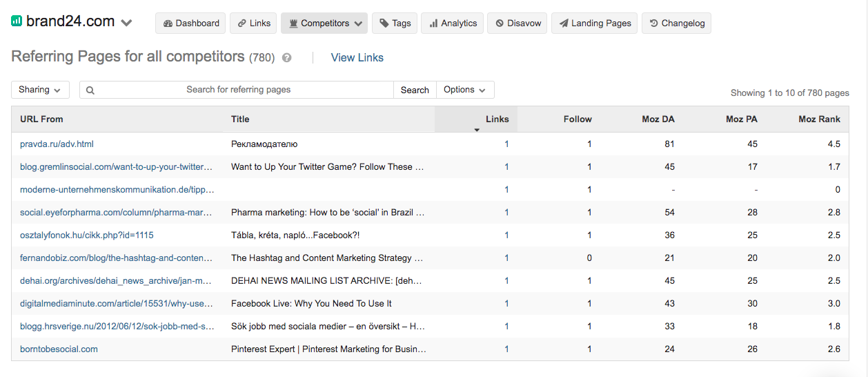Follow the View Links link

357,58
